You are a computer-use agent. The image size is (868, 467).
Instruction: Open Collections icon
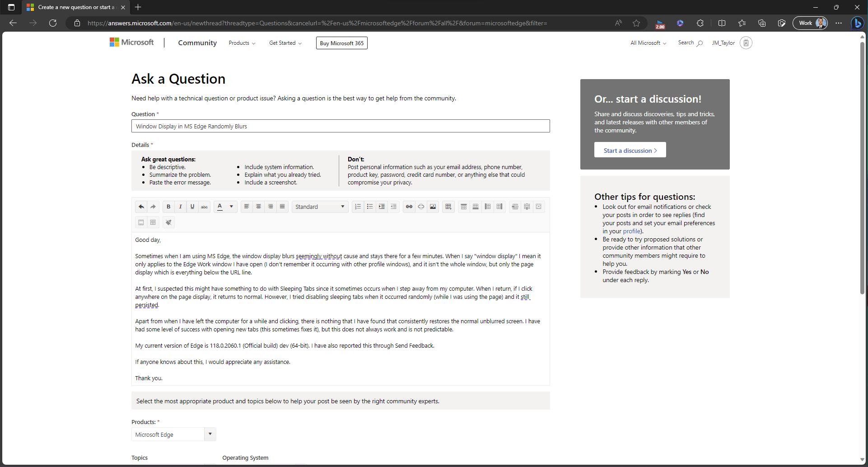tap(761, 23)
